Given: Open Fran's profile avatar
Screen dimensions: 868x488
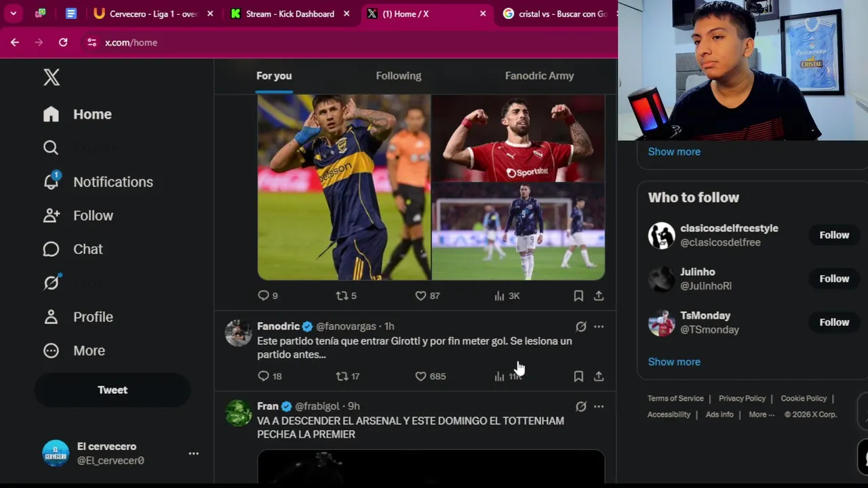Looking at the screenshot, I should pyautogui.click(x=238, y=413).
